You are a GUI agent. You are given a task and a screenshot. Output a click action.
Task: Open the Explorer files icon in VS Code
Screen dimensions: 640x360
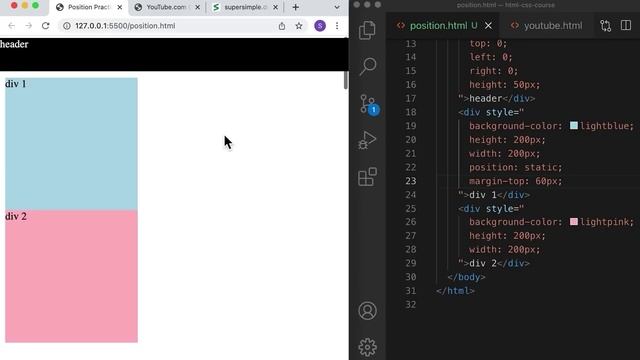(367, 30)
